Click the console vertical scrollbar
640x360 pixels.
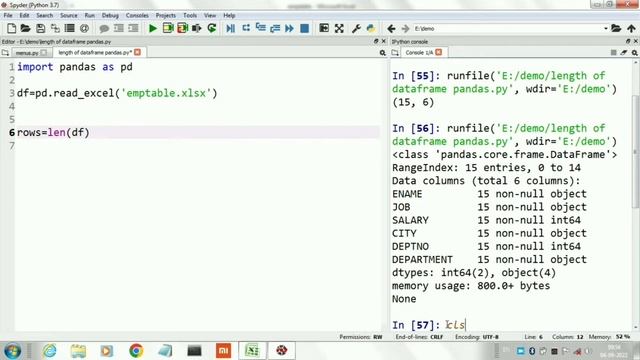[636, 151]
